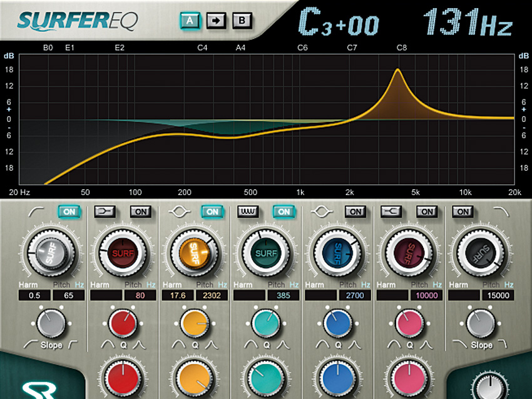Click the Hz label above the 2302 field
532x399 pixels.
coord(223,285)
